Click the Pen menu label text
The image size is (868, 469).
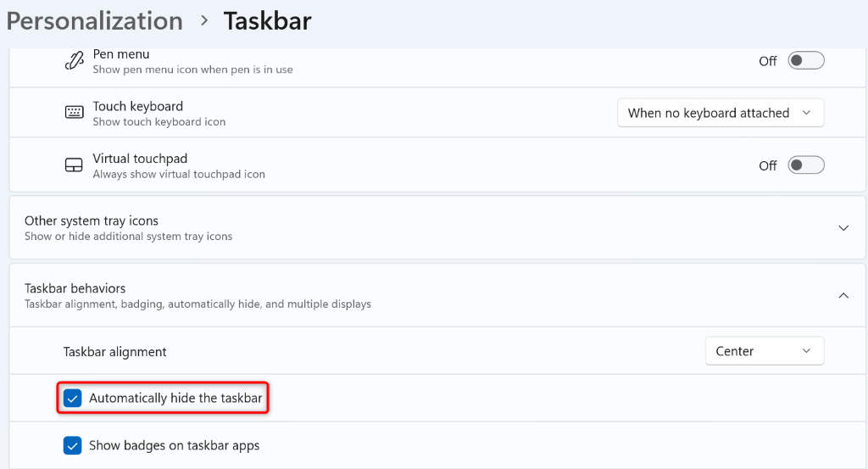[x=121, y=55]
